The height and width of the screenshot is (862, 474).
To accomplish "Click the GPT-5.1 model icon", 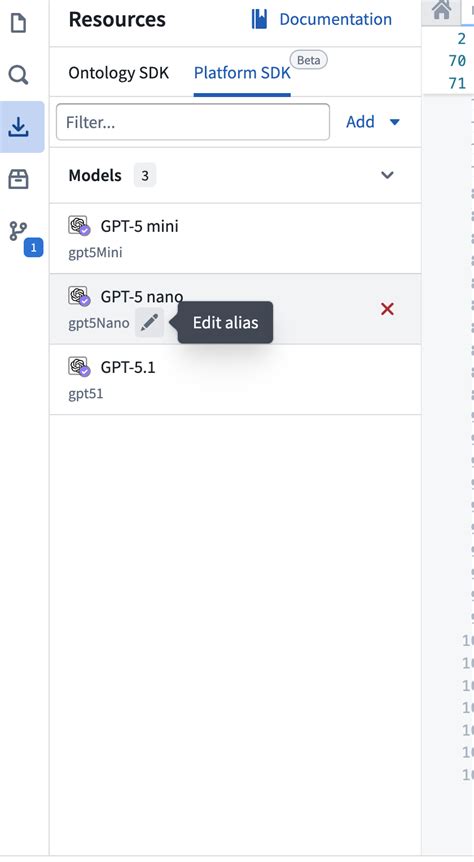I will tap(79, 366).
